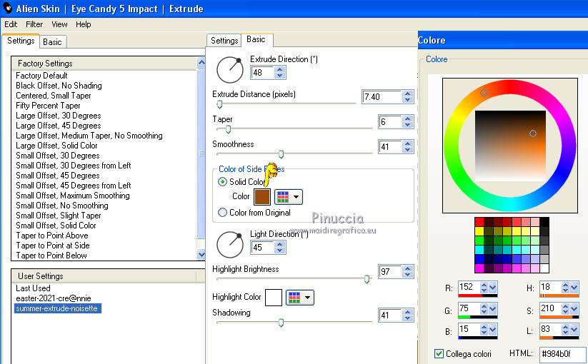This screenshot has width=588, height=364.
Task: Click the Extrude Distance value field
Action: [x=382, y=96]
